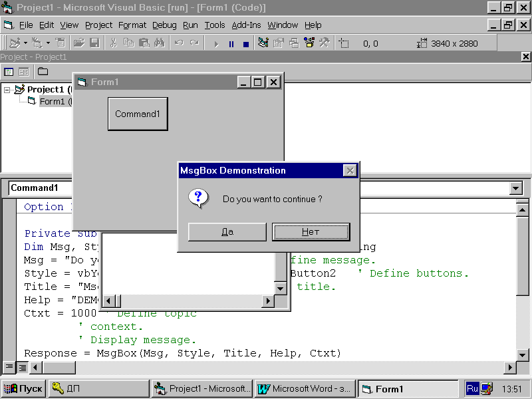Open the Project menu
Image resolution: width=532 pixels, height=399 pixels.
tap(98, 25)
